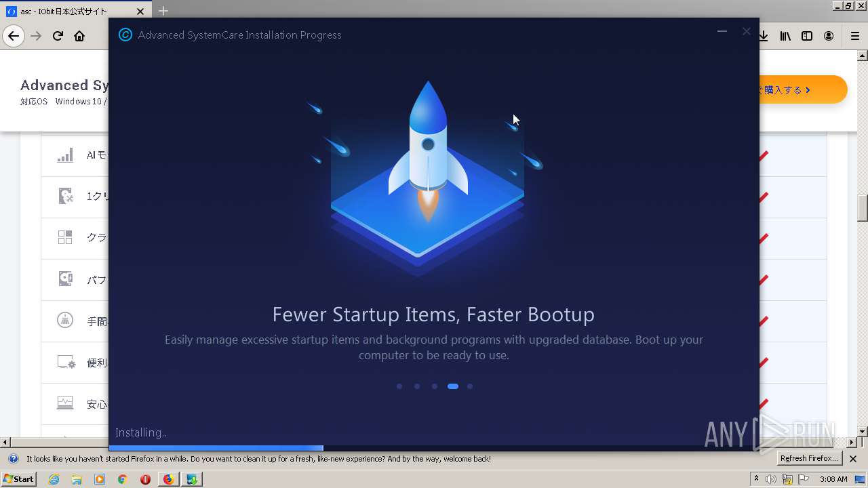The height and width of the screenshot is (488, 868).
Task: Click the broom cleanup feature icon
Action: tap(65, 320)
